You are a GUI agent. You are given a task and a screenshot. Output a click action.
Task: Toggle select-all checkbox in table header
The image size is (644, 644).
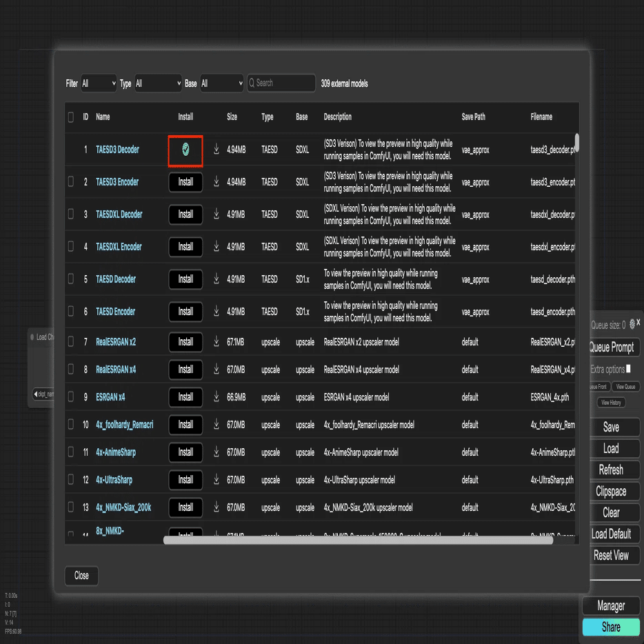(70, 117)
